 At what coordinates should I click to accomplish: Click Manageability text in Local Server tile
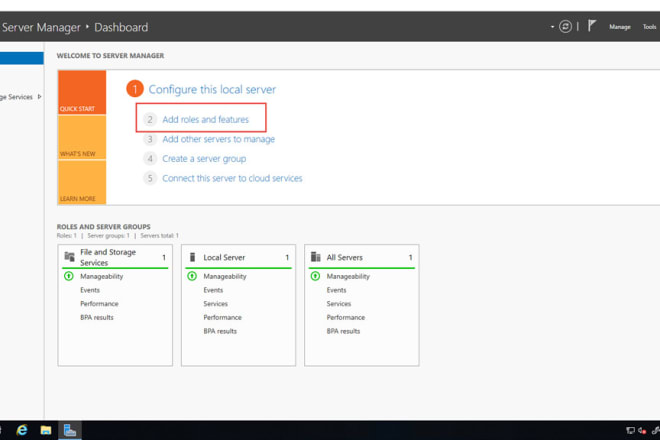pyautogui.click(x=225, y=277)
